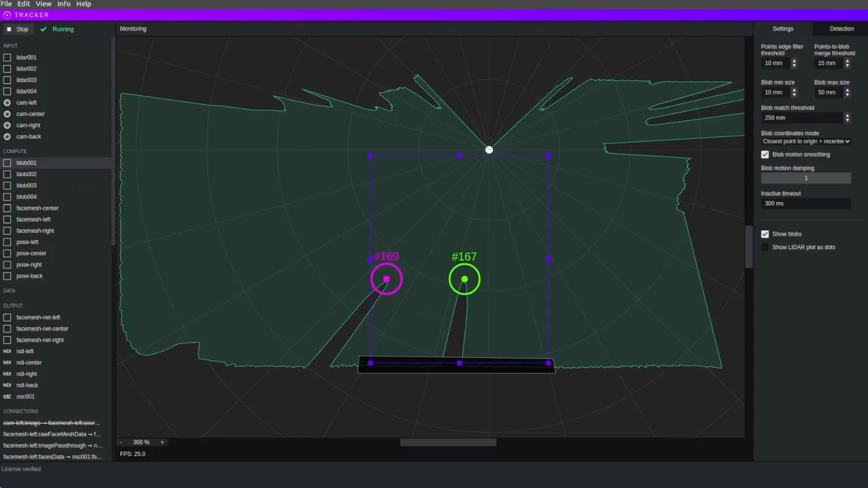Switch to the Detection tab
868x488 pixels.
coord(841,29)
